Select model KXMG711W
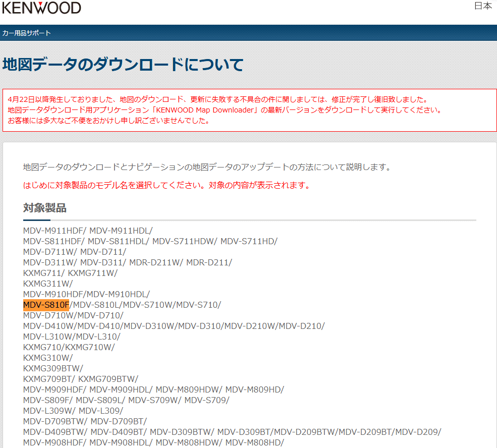Image resolution: width=497 pixels, height=448 pixels. (91, 273)
